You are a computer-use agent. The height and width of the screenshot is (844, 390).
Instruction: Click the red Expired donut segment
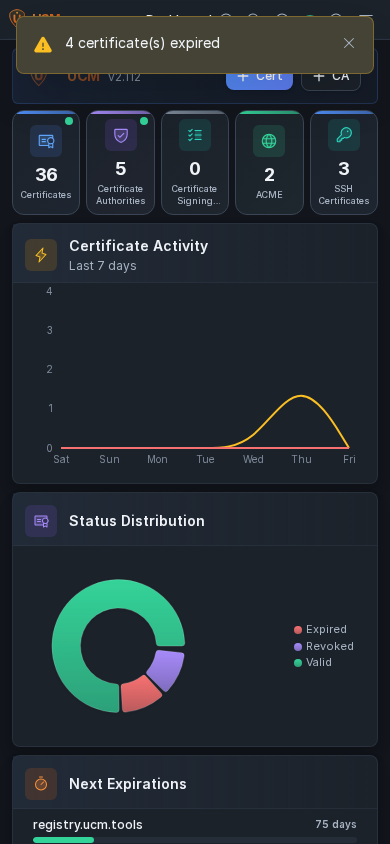[139, 696]
